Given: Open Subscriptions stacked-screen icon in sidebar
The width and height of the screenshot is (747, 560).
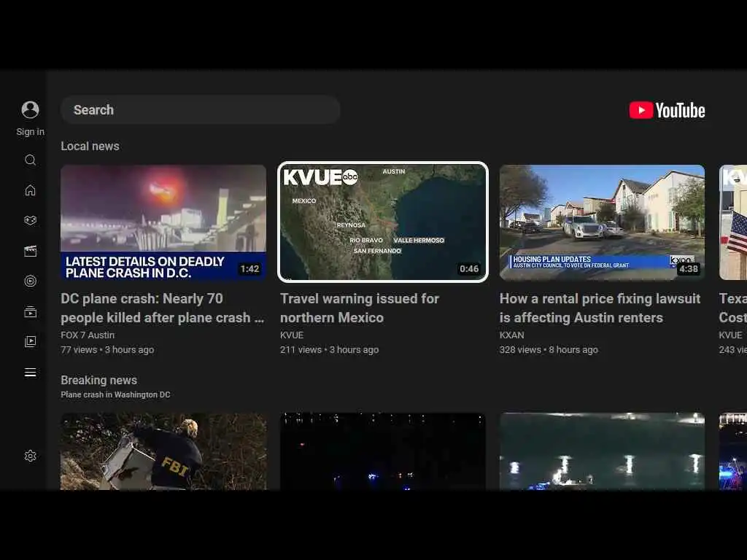Looking at the screenshot, I should [x=30, y=312].
